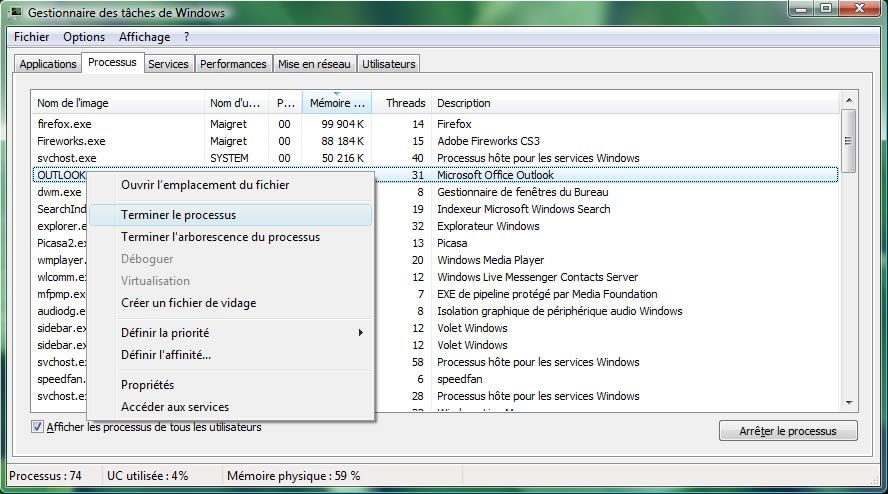Click the scrollbar down arrow
The height and width of the screenshot is (494, 888).
tap(849, 403)
